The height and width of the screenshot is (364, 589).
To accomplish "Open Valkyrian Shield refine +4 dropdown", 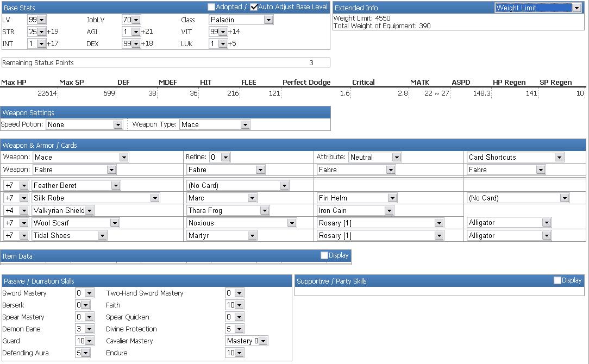I will 16,210.
